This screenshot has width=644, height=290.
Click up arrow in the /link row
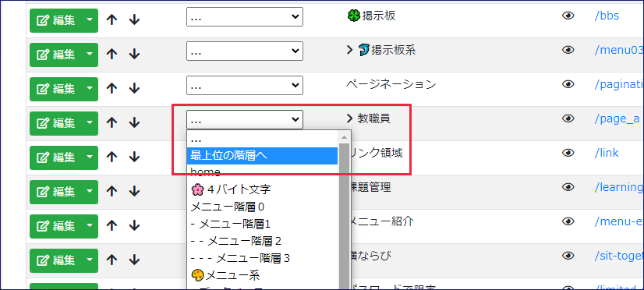pyautogui.click(x=111, y=157)
